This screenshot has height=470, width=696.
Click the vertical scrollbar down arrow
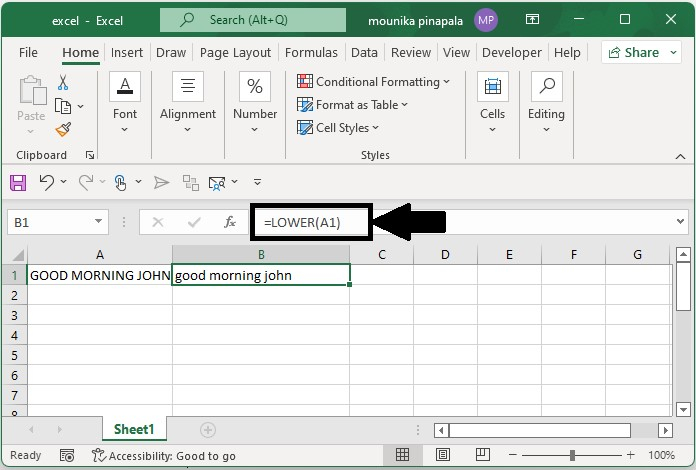683,409
